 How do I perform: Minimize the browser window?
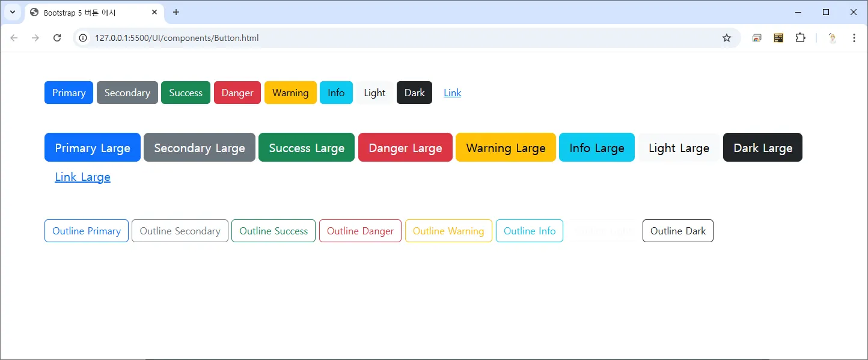(x=798, y=12)
